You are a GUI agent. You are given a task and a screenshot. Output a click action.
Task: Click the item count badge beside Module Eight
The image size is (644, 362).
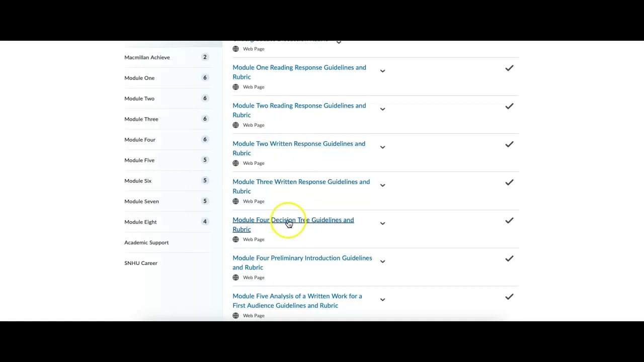205,222
